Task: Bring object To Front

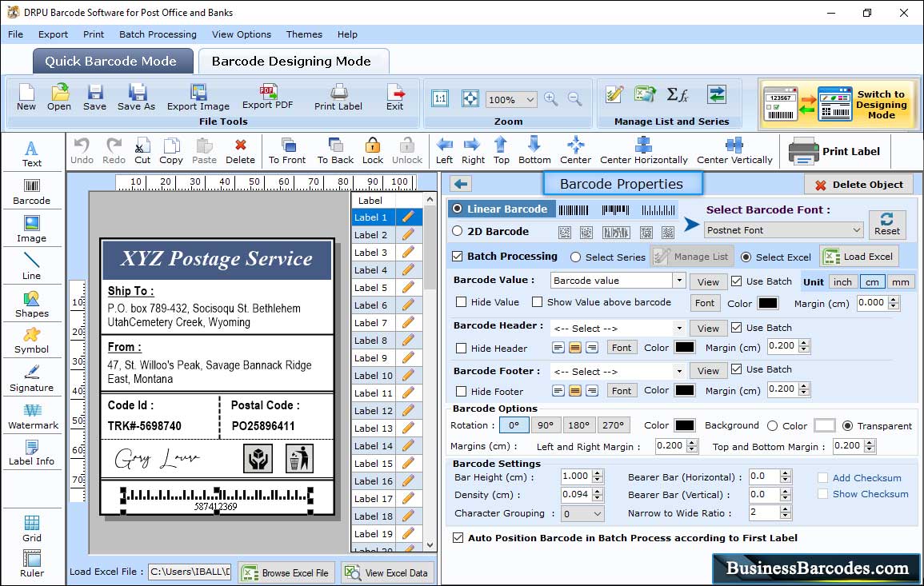Action: 287,151
